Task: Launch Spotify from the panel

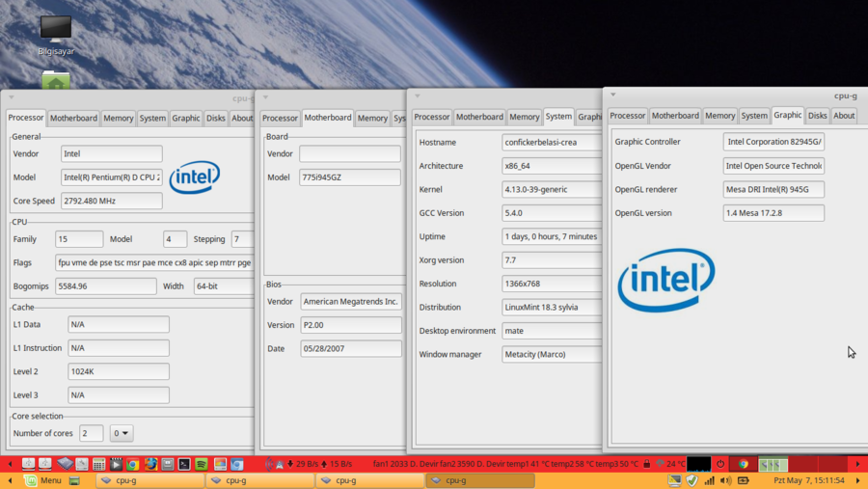Action: pyautogui.click(x=202, y=464)
